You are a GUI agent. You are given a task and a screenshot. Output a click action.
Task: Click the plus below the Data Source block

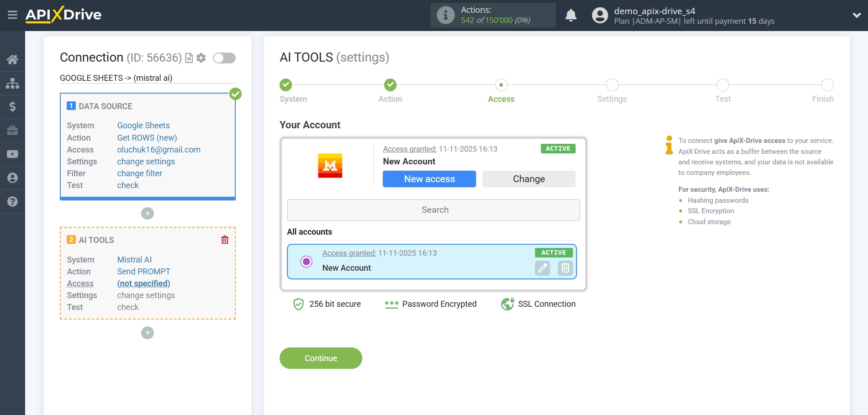[x=147, y=213]
